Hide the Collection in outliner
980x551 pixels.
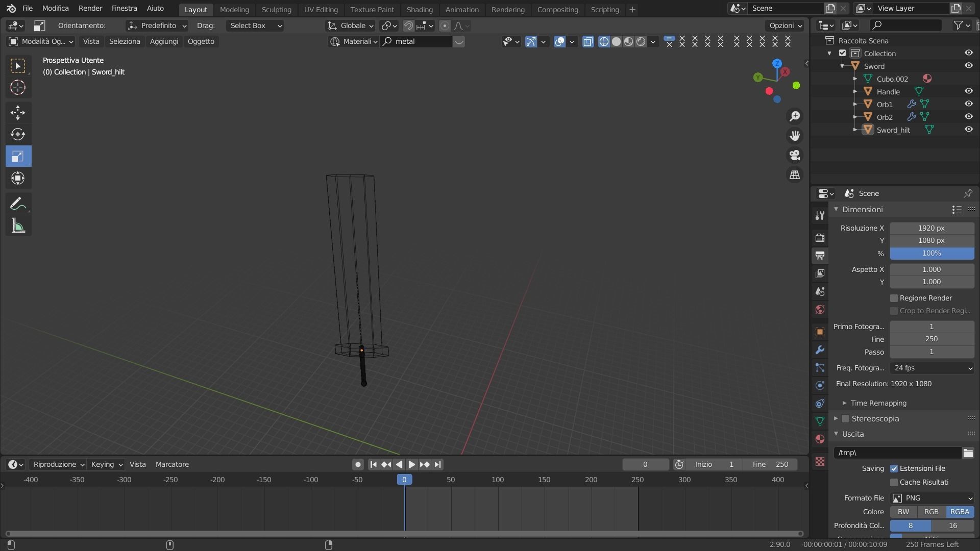(968, 53)
